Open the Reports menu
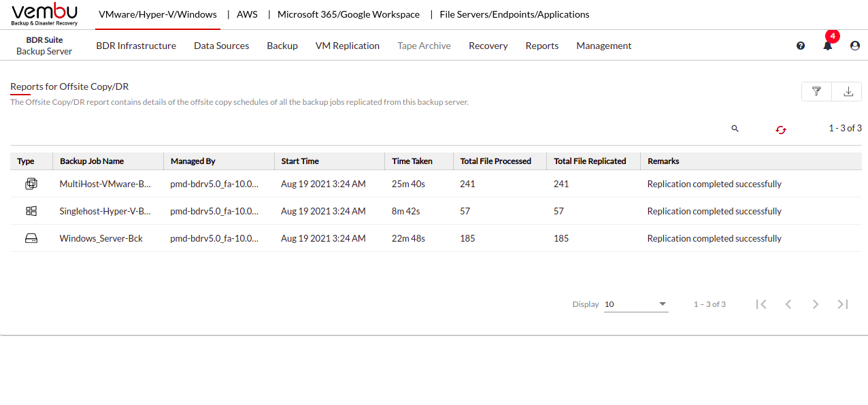The height and width of the screenshot is (405, 868). click(542, 46)
